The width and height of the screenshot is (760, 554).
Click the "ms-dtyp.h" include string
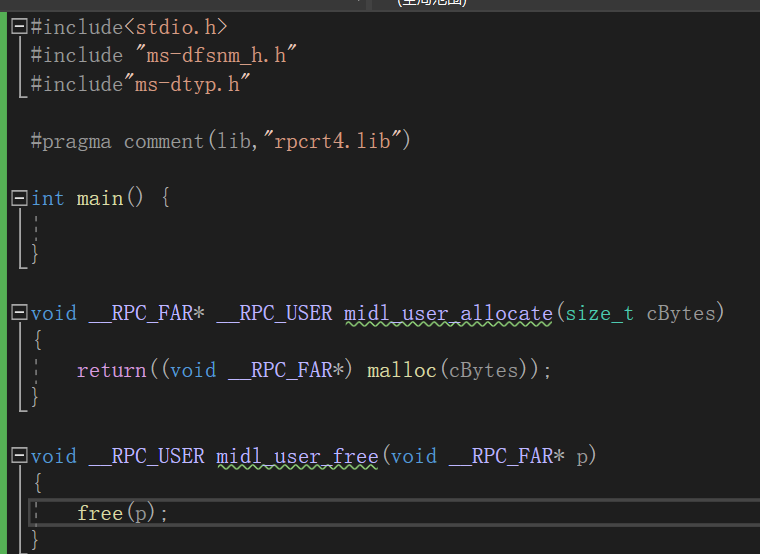point(185,84)
